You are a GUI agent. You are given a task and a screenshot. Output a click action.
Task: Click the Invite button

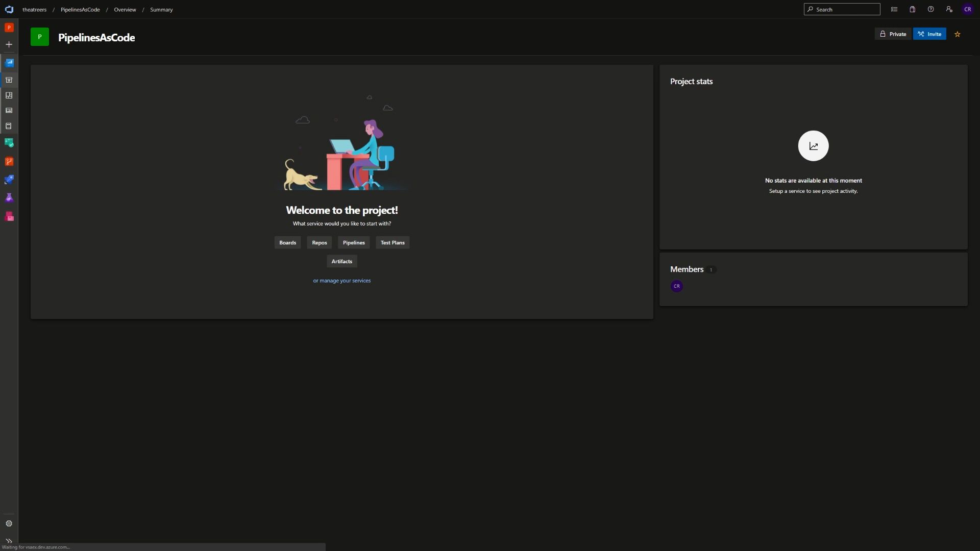click(929, 34)
